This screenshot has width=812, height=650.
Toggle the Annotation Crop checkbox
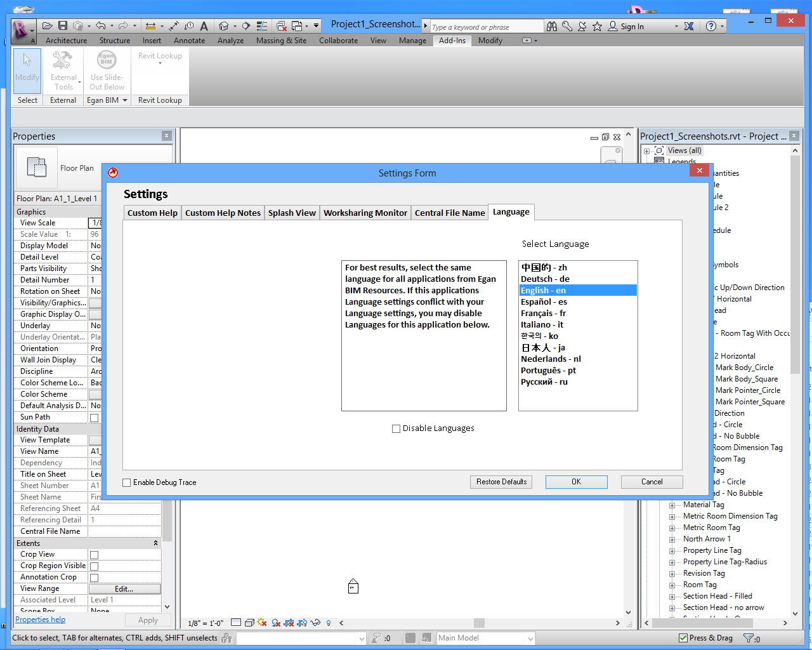pos(95,578)
